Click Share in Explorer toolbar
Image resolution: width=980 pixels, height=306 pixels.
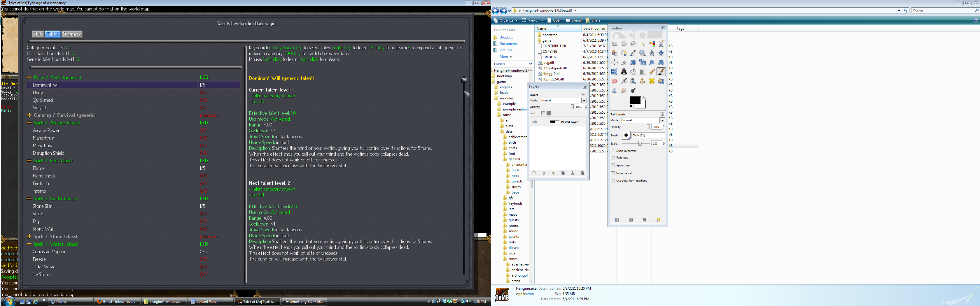pos(593,20)
